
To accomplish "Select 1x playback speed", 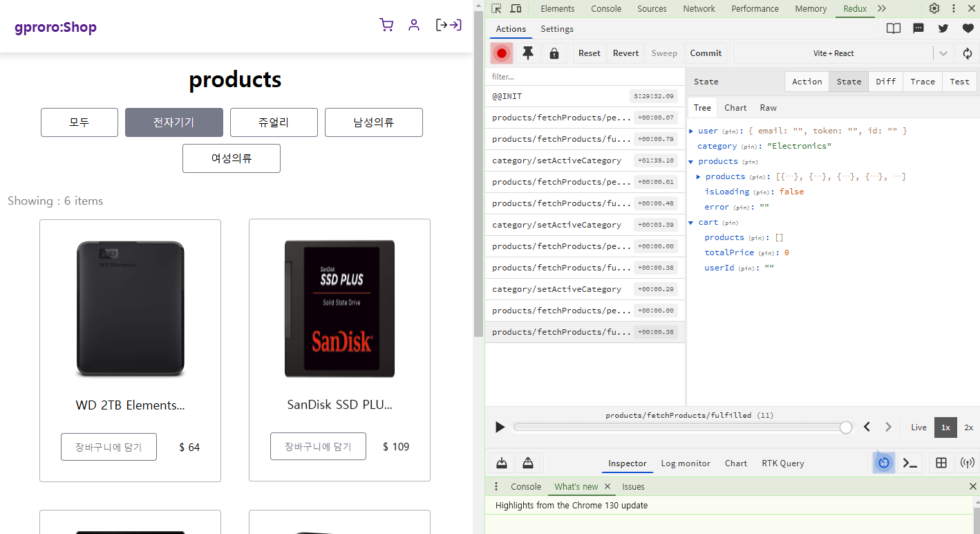I will click(945, 427).
